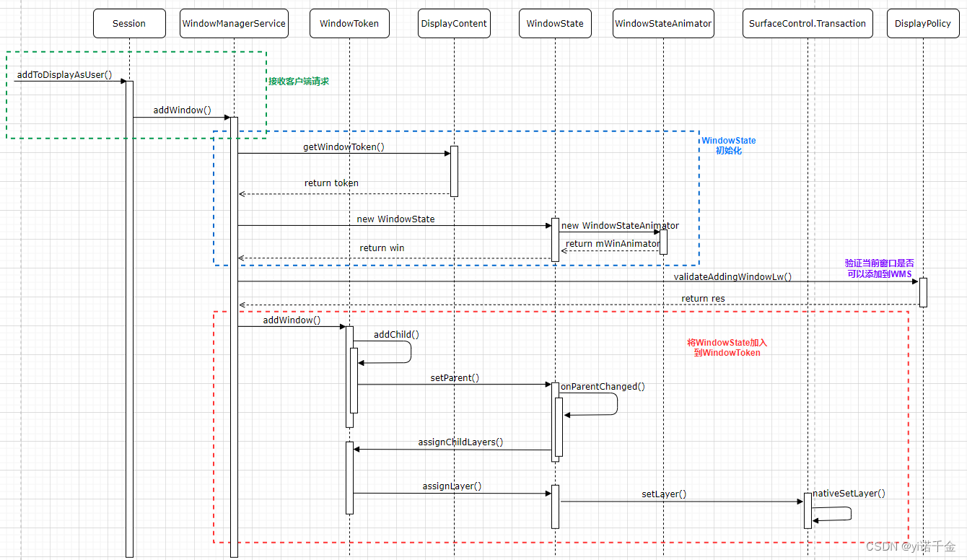Click the red '将WindowState加入到WindowToken' annotation
Screen dimensions: 967x560
727,348
